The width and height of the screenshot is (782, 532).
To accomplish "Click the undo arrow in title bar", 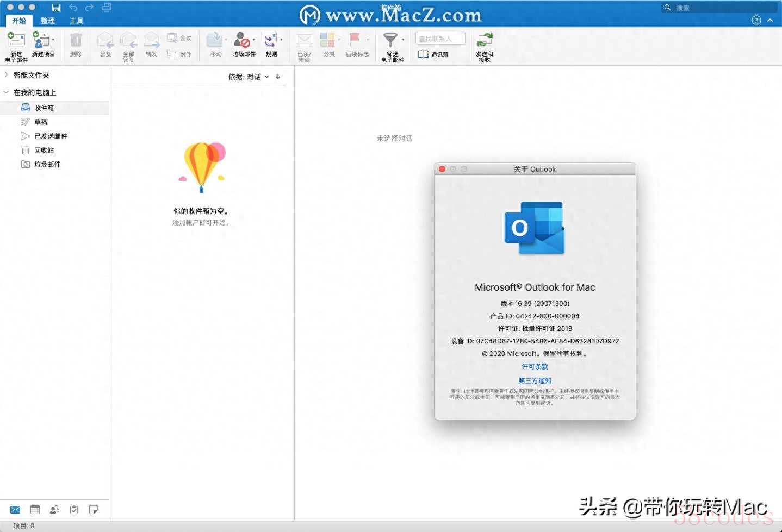I will [73, 7].
